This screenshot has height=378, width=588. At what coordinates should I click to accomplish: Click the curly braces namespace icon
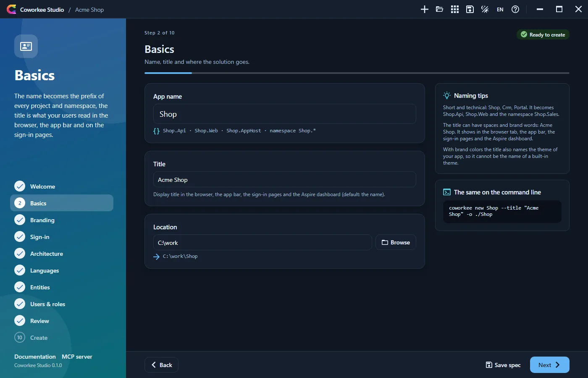[x=156, y=131]
